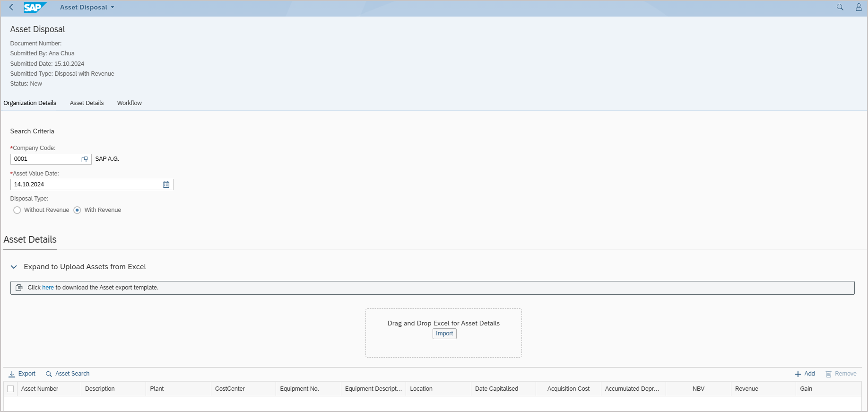Image resolution: width=868 pixels, height=412 pixels.
Task: Toggle the select-all table checkbox
Action: tap(10, 389)
